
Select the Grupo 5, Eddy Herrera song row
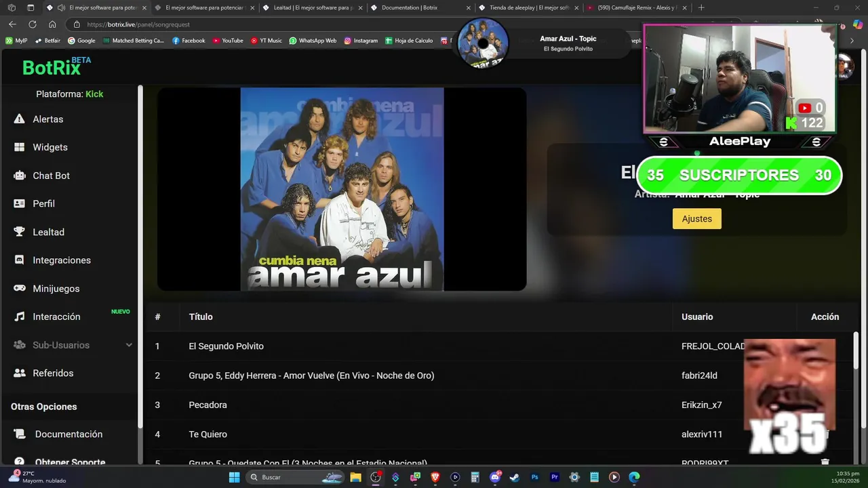pyautogui.click(x=500, y=375)
